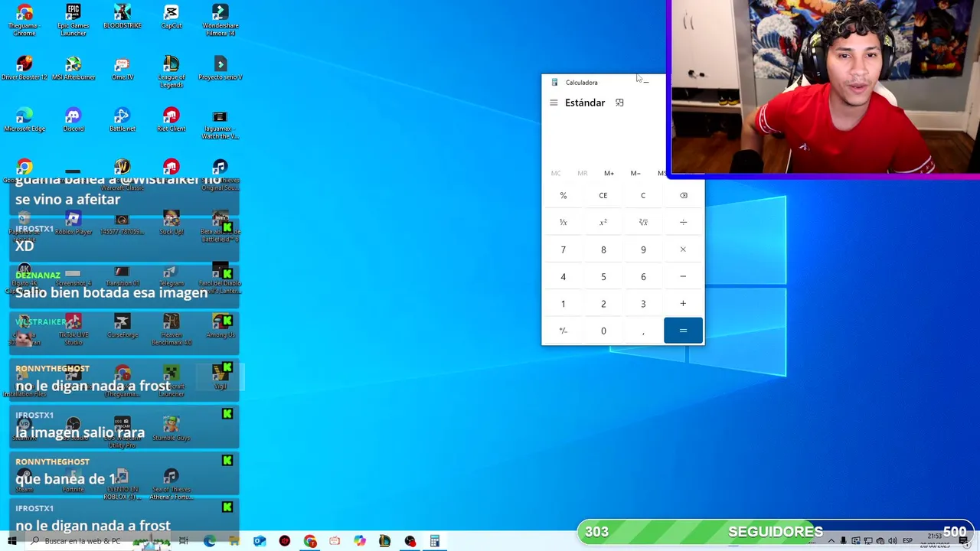
Task: Select the Proyecto serio V file
Action: [x=220, y=68]
